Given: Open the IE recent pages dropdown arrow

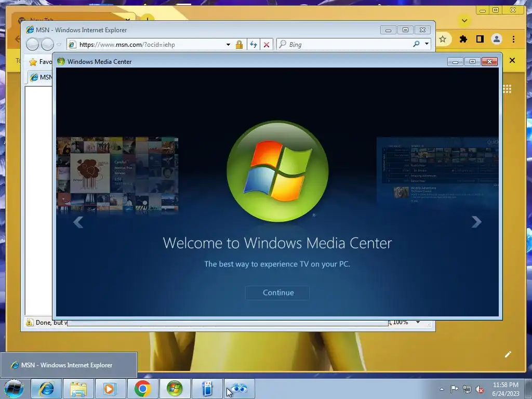Looking at the screenshot, I should [x=59, y=45].
